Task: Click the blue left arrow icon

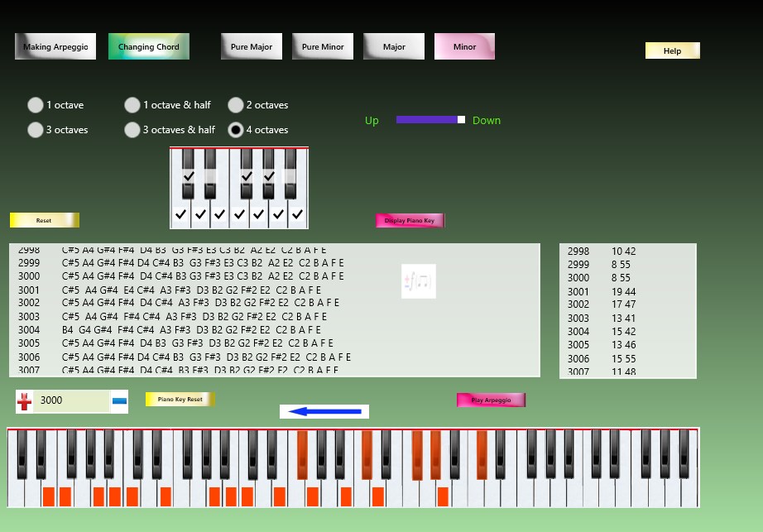Action: [324, 410]
